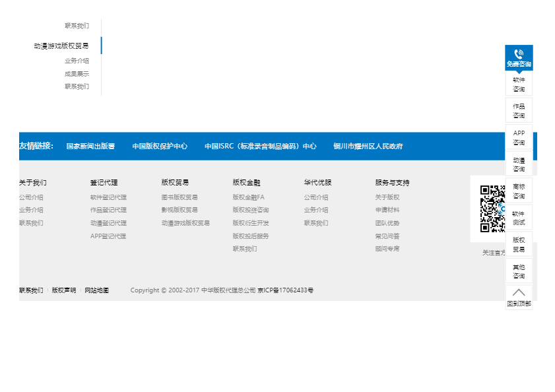The width and height of the screenshot is (555, 392).
Task: Click the 回到顶部 up arrow
Action: pos(519,292)
